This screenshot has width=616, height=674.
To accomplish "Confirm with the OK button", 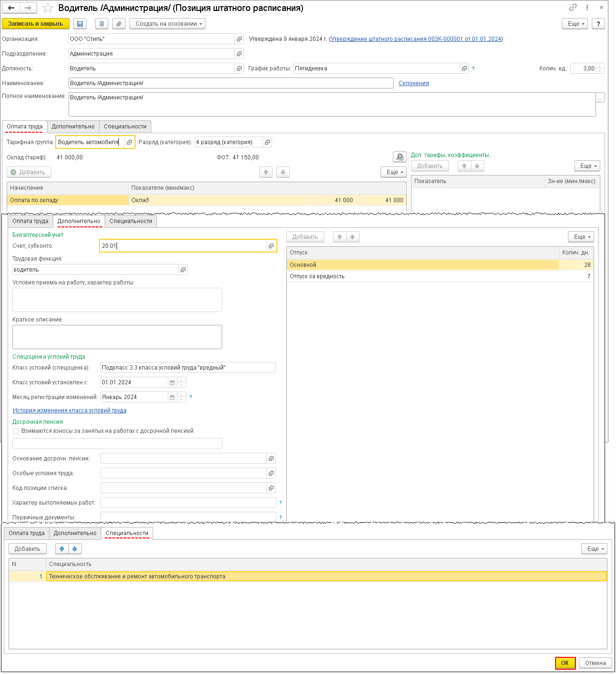I will [565, 663].
